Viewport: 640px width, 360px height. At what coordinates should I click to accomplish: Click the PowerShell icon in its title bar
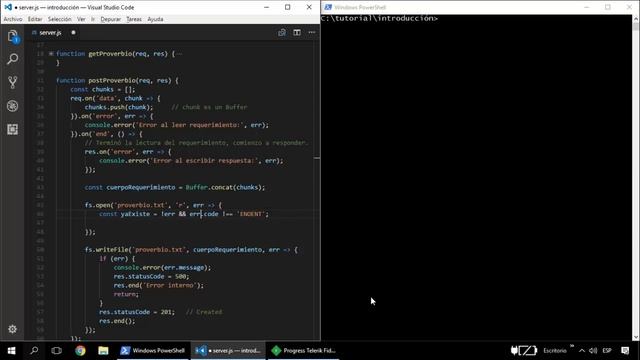[328, 7]
